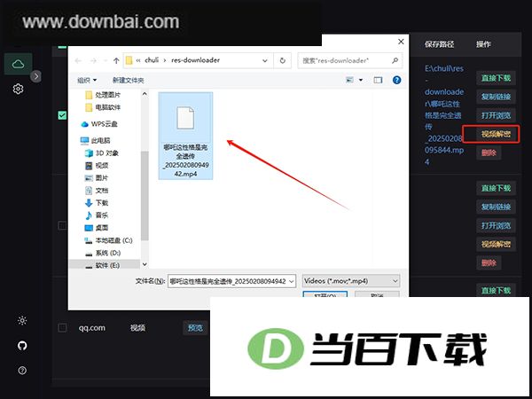
Task: Click 新建文件夹 button
Action: 128,80
